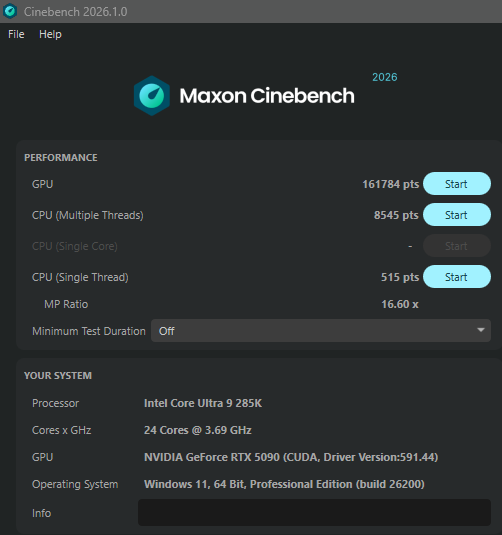This screenshot has height=535, width=502.
Task: Click the 16.60 x MP Ratio value
Action: click(x=400, y=304)
